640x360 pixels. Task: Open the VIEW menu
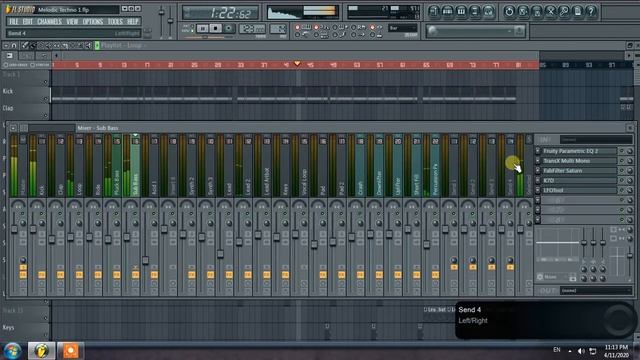point(72,22)
